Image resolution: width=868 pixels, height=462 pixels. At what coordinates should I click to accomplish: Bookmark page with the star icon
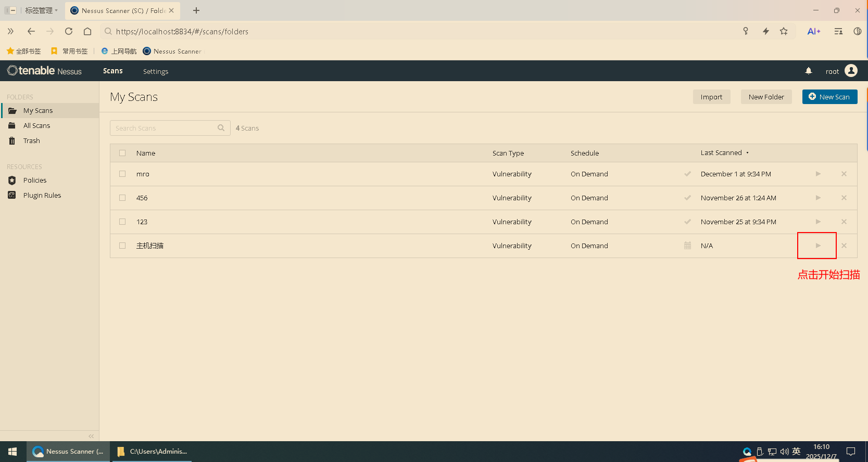click(783, 31)
